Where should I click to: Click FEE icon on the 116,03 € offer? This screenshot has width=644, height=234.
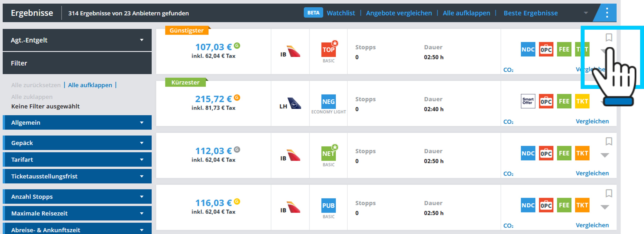click(x=564, y=205)
